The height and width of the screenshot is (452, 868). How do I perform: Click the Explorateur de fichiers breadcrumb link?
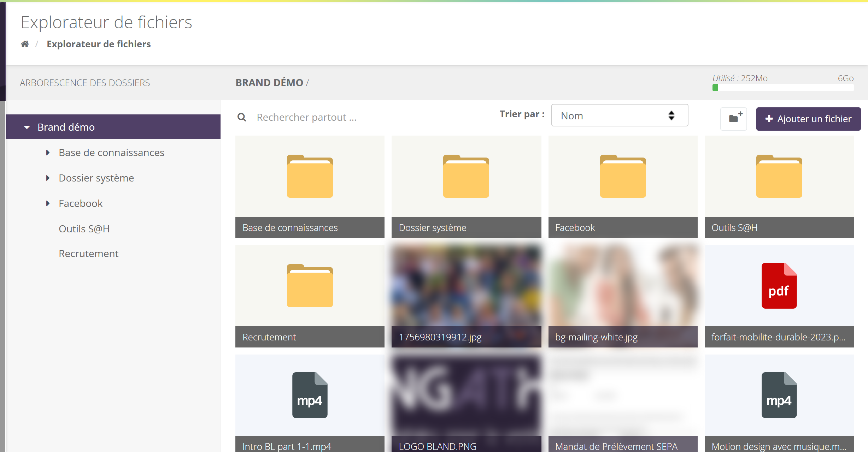pos(99,44)
